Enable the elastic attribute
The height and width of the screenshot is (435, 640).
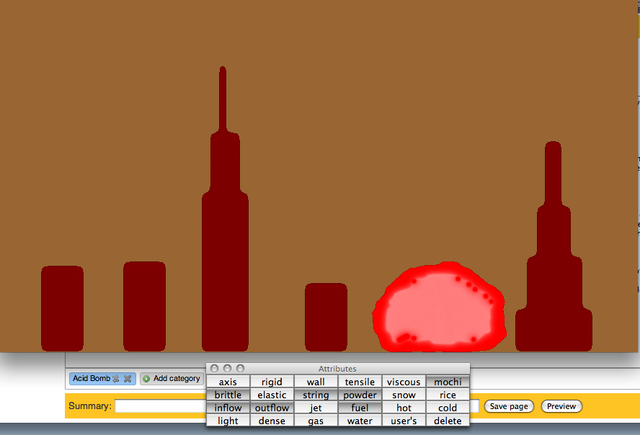pyautogui.click(x=272, y=395)
